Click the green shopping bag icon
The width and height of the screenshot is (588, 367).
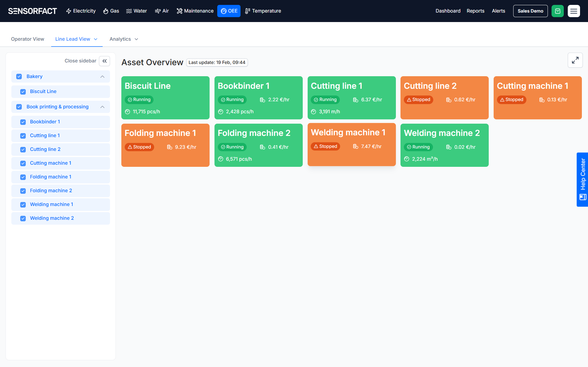557,11
